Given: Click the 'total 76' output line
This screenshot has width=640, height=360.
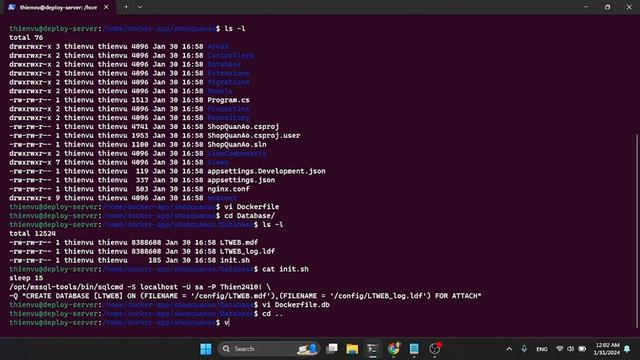Looking at the screenshot, I should [x=26, y=38].
